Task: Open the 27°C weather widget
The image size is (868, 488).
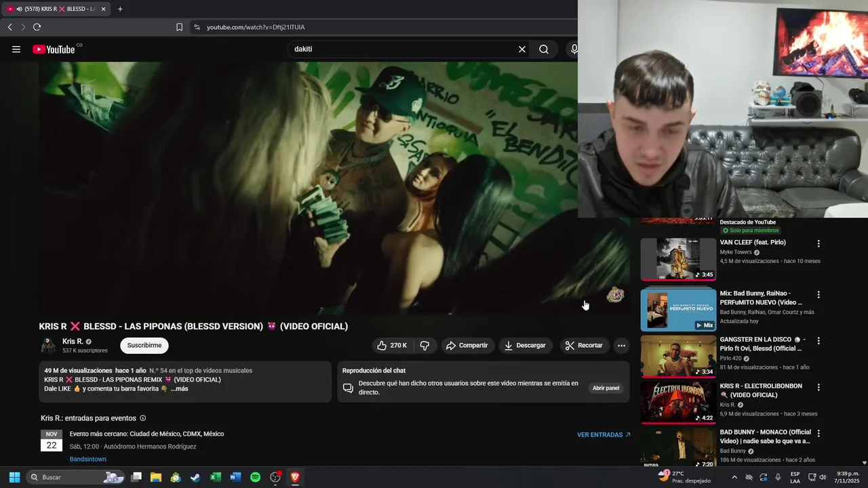Action: pos(685,477)
